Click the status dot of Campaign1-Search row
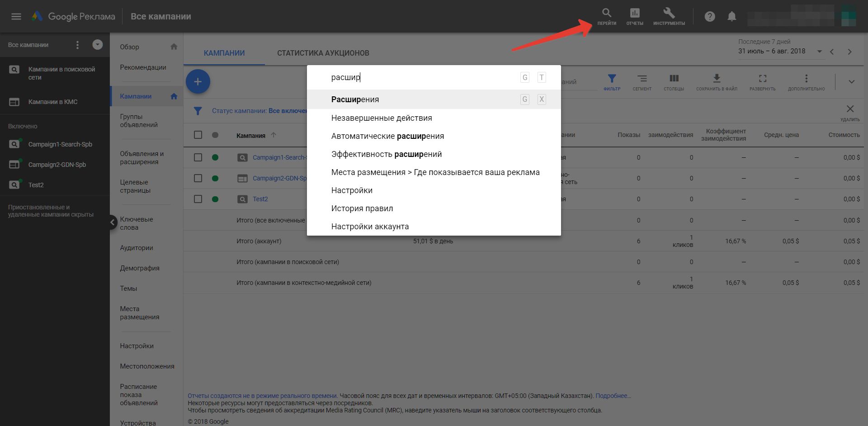This screenshot has width=868, height=426. tap(215, 157)
